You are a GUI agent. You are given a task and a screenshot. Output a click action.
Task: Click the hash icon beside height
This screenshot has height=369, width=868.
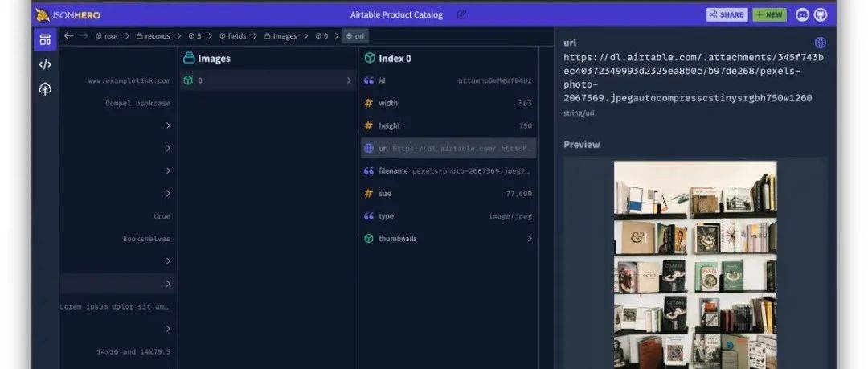point(369,125)
